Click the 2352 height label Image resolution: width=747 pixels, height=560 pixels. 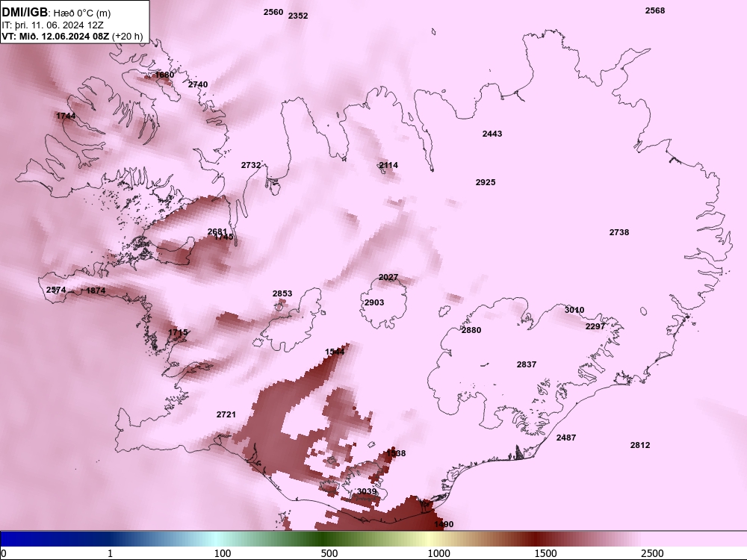click(298, 16)
